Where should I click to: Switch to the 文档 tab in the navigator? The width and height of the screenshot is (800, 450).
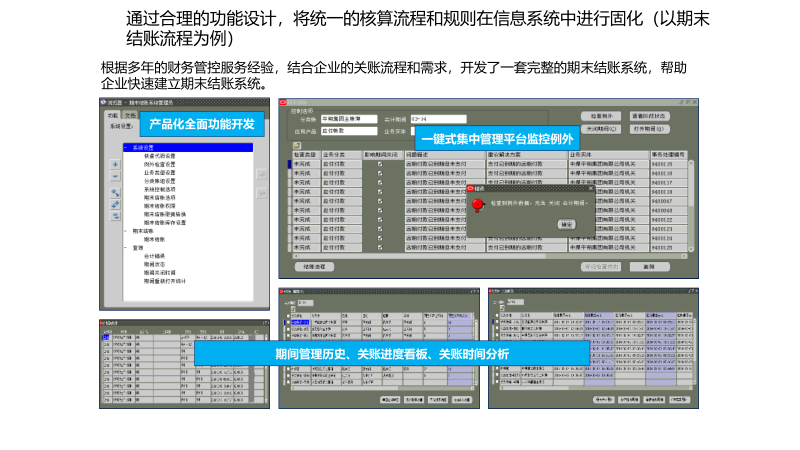click(130, 115)
